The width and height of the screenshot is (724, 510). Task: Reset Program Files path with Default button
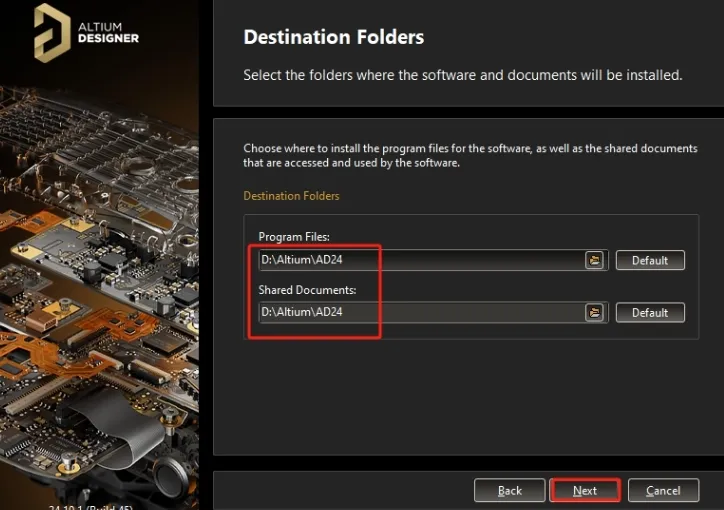click(649, 260)
